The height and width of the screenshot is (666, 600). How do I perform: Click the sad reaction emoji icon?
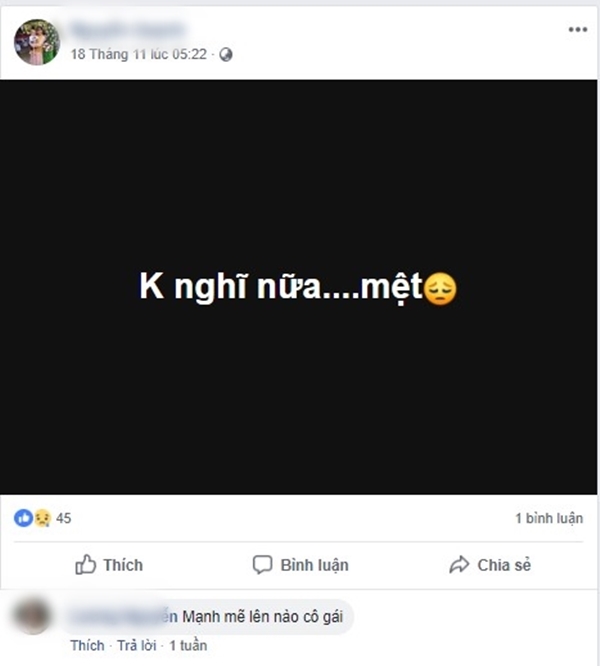click(x=42, y=518)
